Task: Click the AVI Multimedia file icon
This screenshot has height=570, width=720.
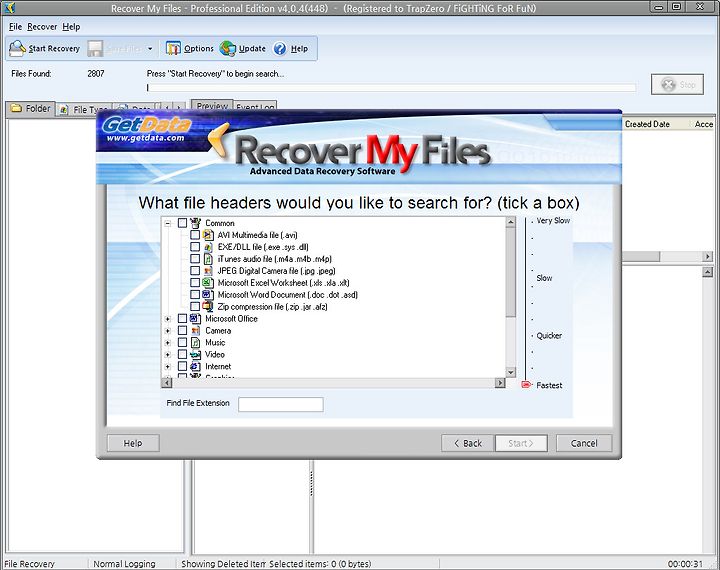Action: coord(208,235)
